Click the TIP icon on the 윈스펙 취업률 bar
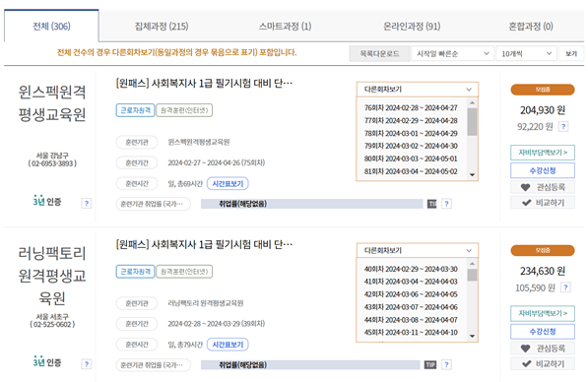The image size is (588, 382). pyautogui.click(x=432, y=204)
